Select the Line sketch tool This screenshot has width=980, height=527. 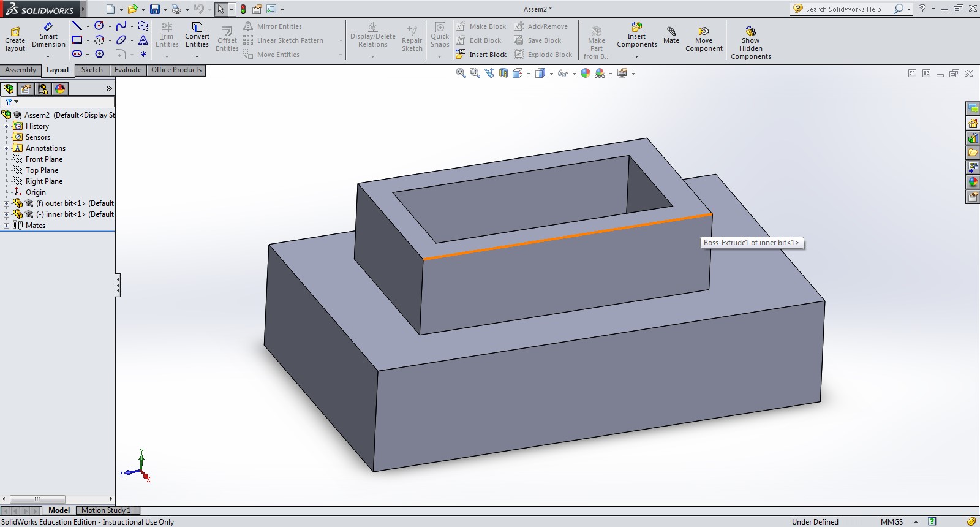click(x=77, y=26)
